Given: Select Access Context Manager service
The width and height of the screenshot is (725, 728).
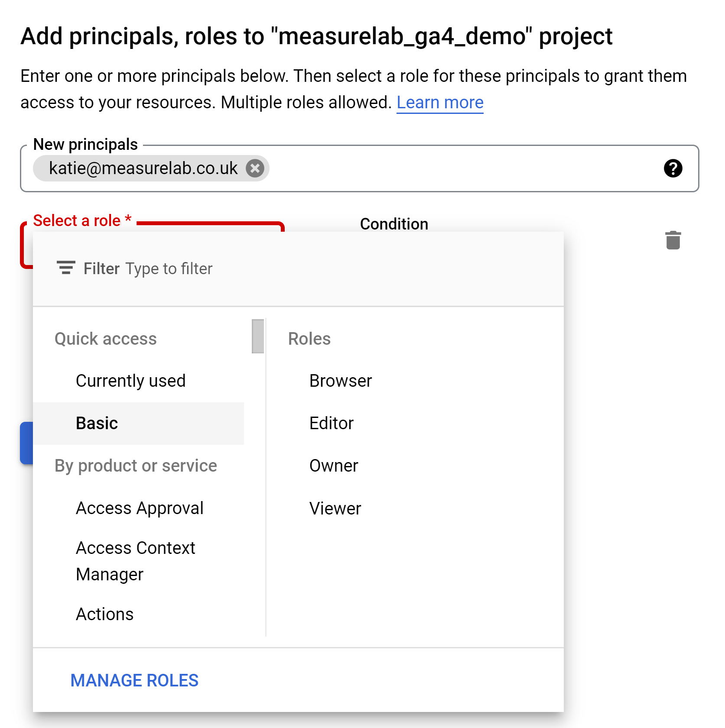Looking at the screenshot, I should (x=136, y=561).
